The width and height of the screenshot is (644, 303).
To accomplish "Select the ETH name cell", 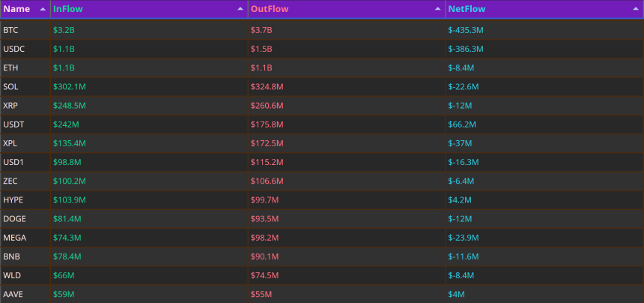I will pos(25,67).
